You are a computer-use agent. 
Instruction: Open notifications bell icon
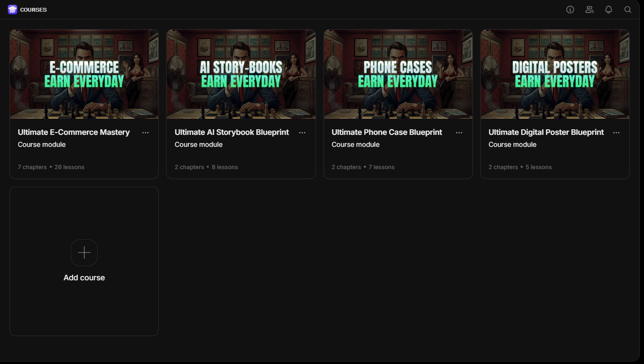tap(608, 10)
